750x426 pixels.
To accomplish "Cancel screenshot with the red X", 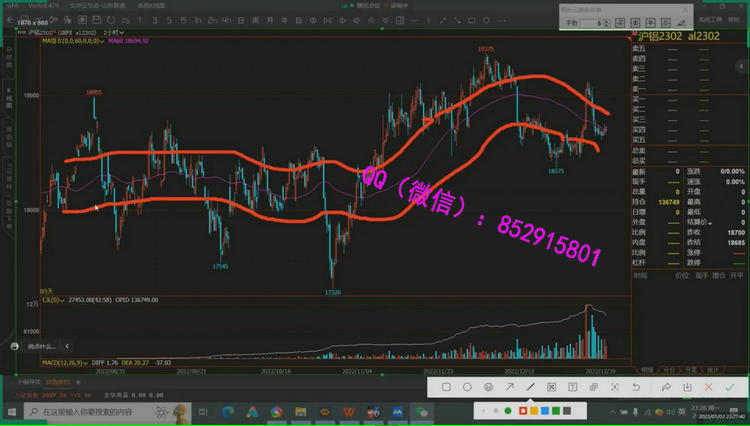I will [708, 387].
